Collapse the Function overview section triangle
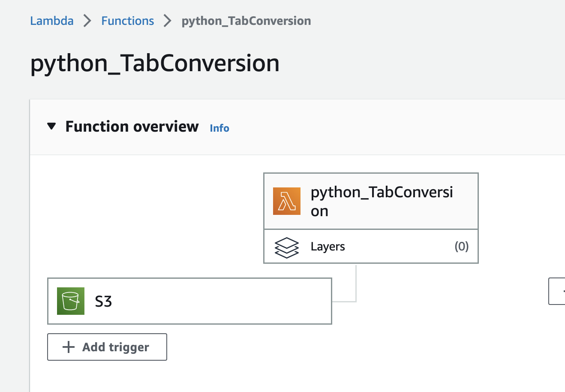Screen dimensions: 565x392 (51, 127)
